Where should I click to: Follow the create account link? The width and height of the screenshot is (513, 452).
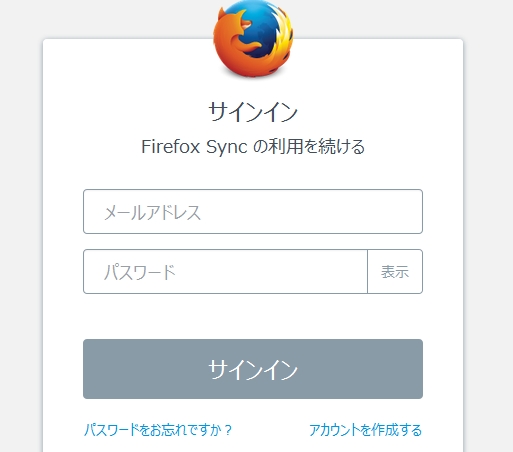click(x=365, y=430)
